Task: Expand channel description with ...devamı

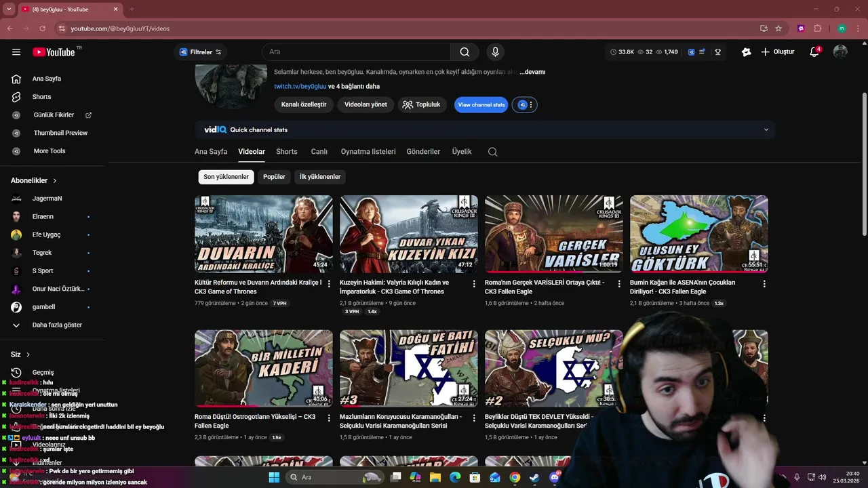Action: pos(532,72)
